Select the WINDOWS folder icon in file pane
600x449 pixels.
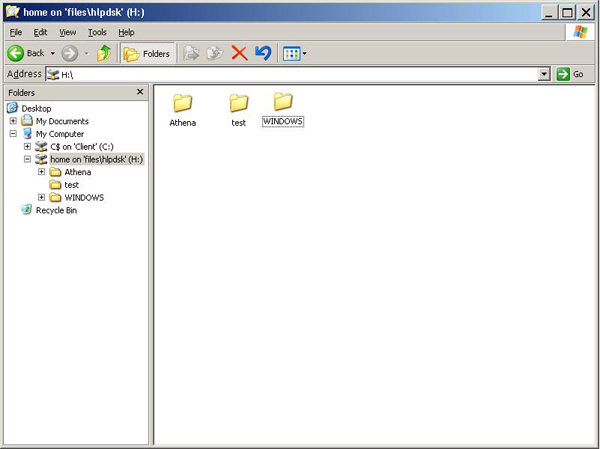(x=283, y=101)
